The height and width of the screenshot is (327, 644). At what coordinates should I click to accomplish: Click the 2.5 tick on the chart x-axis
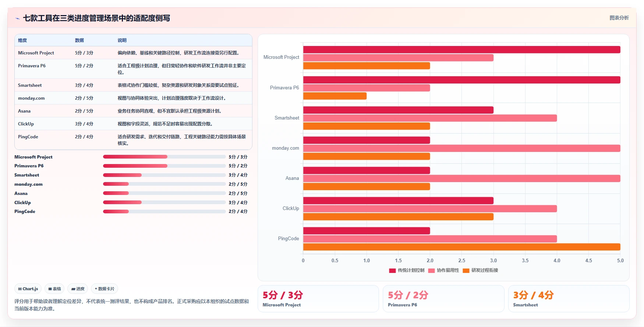pyautogui.click(x=462, y=260)
